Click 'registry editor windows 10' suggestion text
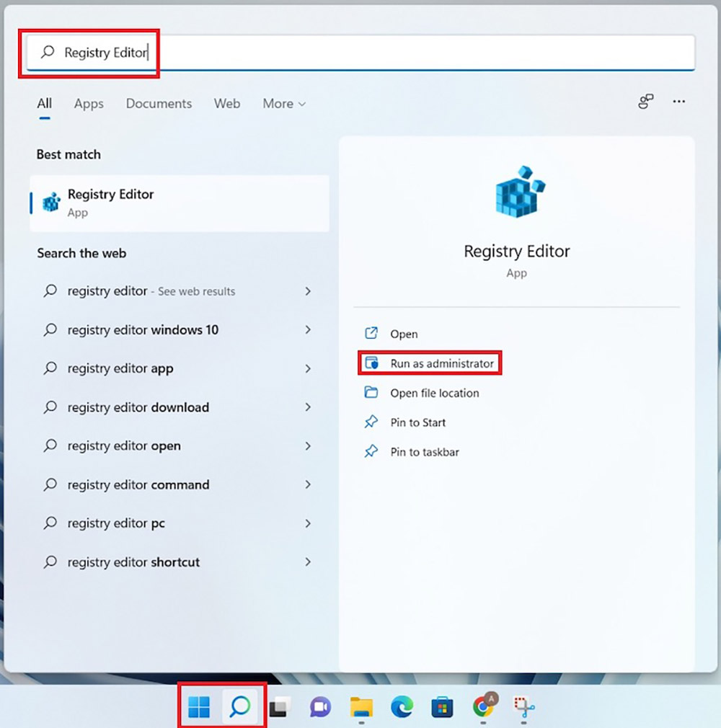 point(143,329)
